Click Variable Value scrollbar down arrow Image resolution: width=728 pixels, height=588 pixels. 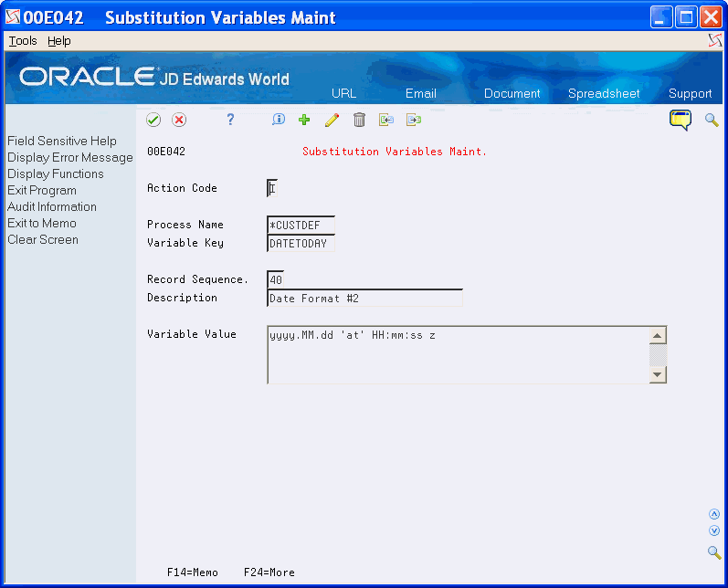[x=658, y=374]
